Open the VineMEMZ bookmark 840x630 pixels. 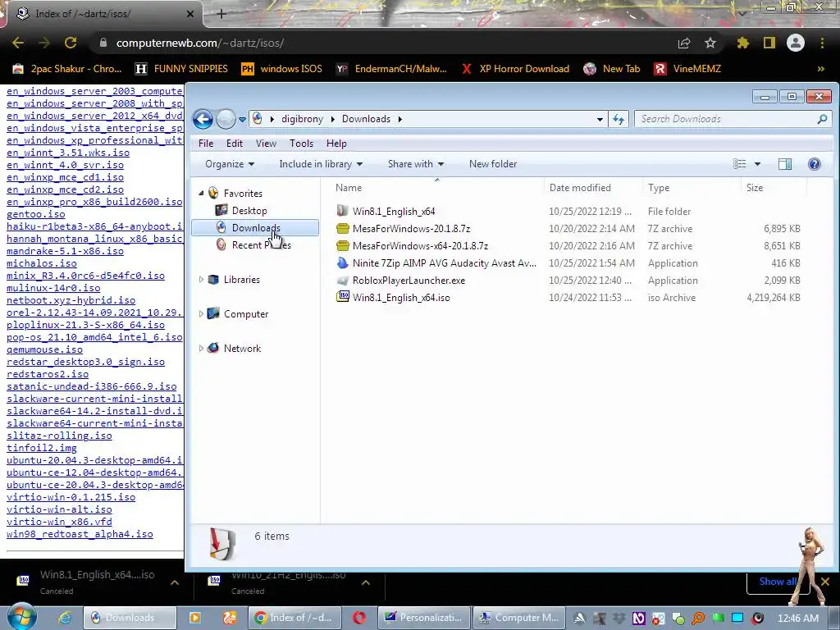[687, 69]
